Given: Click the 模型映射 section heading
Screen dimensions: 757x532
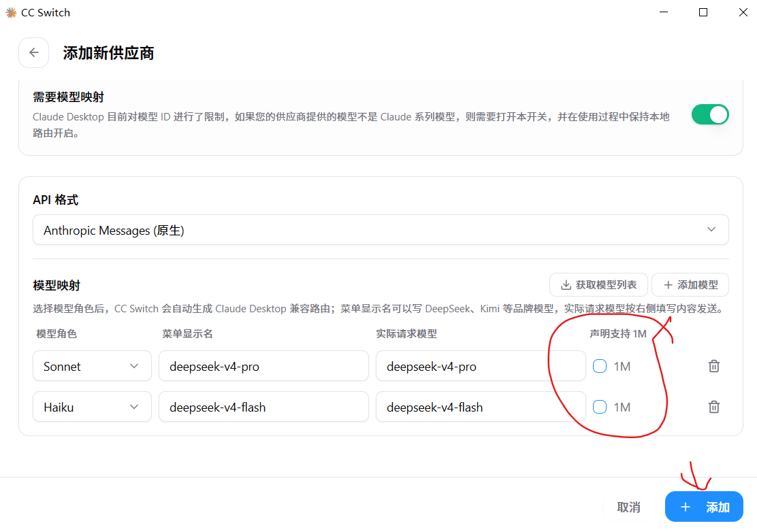Looking at the screenshot, I should (57, 286).
